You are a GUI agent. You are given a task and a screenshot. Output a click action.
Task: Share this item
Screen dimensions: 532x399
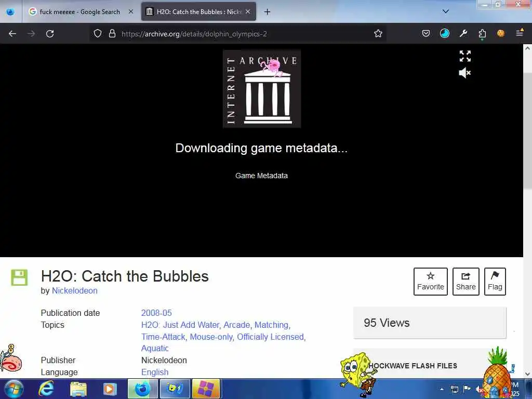[x=465, y=281]
